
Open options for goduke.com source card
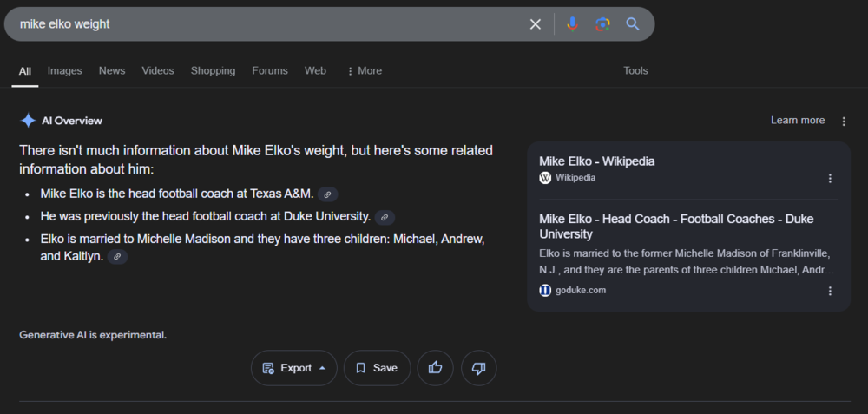click(830, 291)
